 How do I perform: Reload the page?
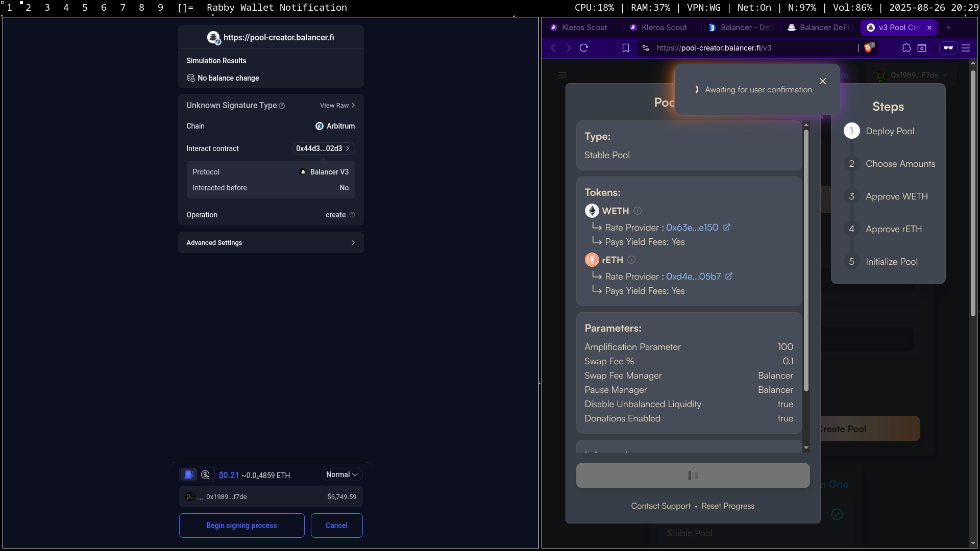click(x=584, y=48)
